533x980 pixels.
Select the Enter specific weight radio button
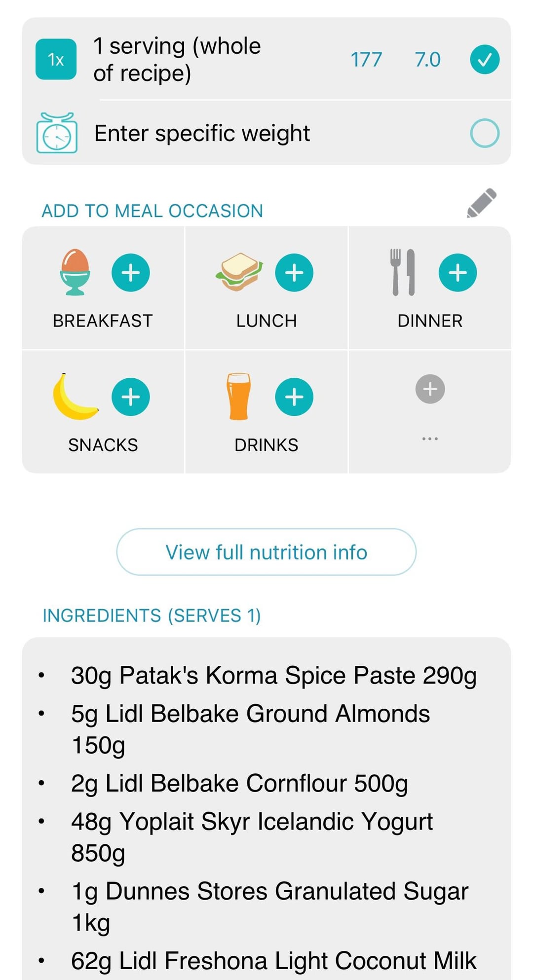485,133
